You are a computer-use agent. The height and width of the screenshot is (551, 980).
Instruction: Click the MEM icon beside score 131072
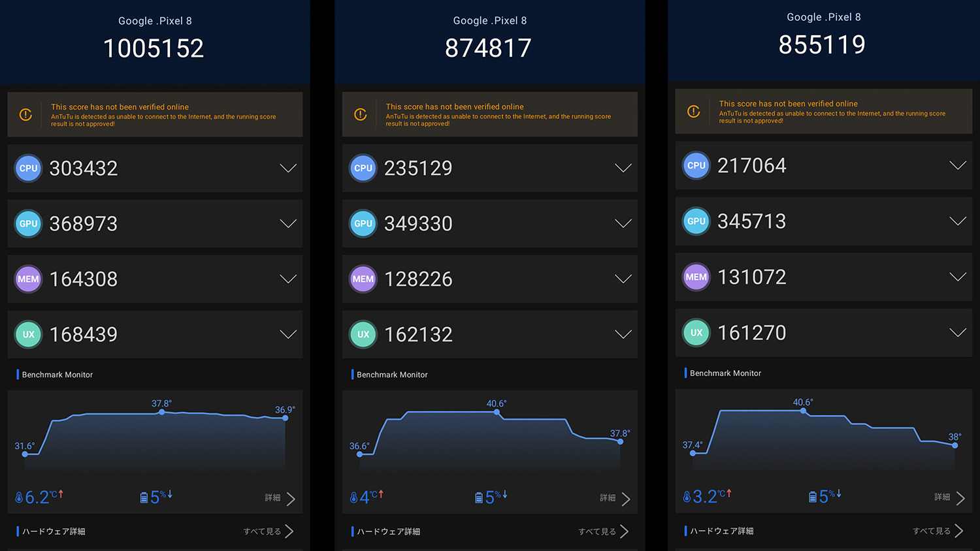696,277
